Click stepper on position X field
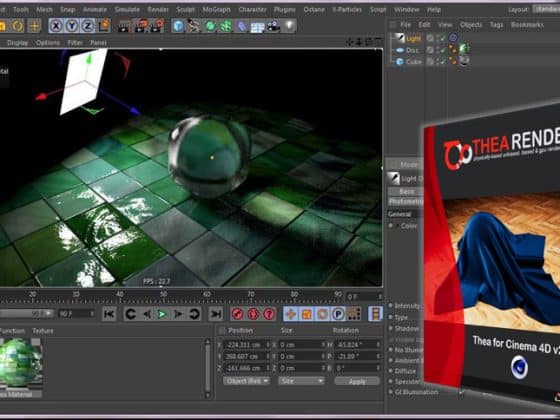This screenshot has height=420, width=560. point(268,345)
